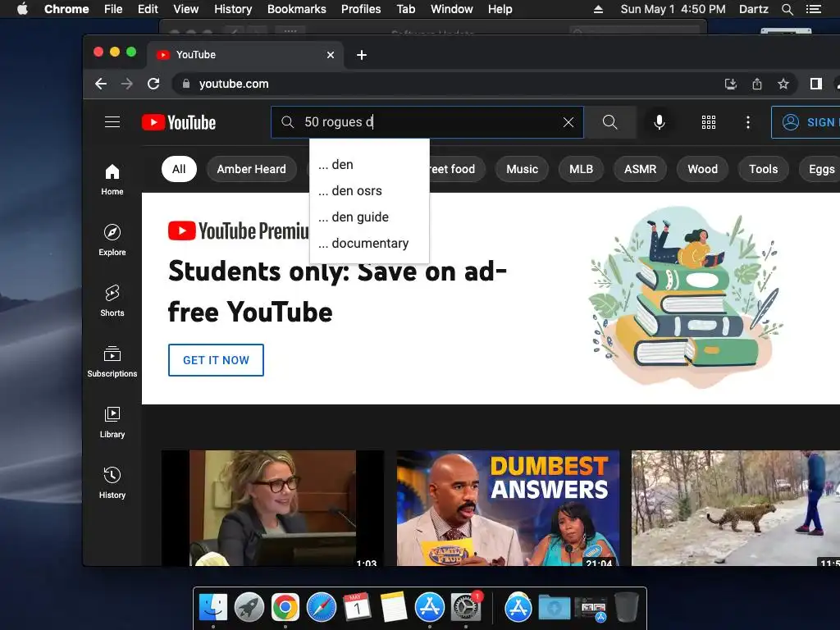Open Launchpad from the Dock
This screenshot has height=630, width=840.
(249, 608)
